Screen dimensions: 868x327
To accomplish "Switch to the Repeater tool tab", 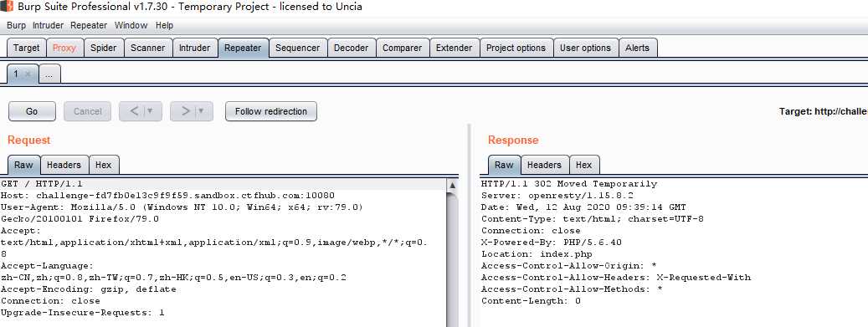I will click(x=243, y=49).
